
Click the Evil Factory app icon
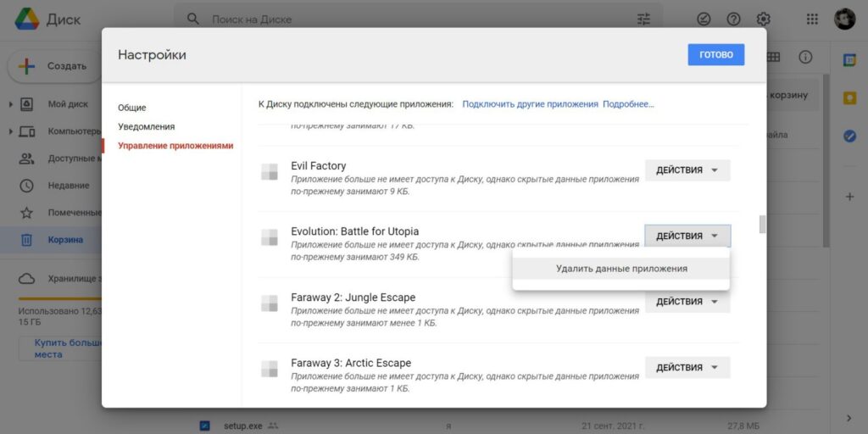coord(269,171)
